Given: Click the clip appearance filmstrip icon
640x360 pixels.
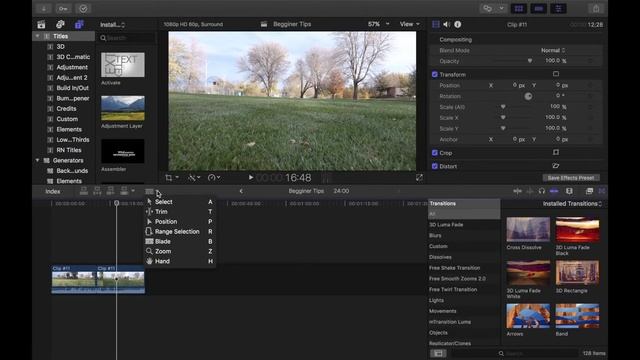Looking at the screenshot, I should 569,191.
